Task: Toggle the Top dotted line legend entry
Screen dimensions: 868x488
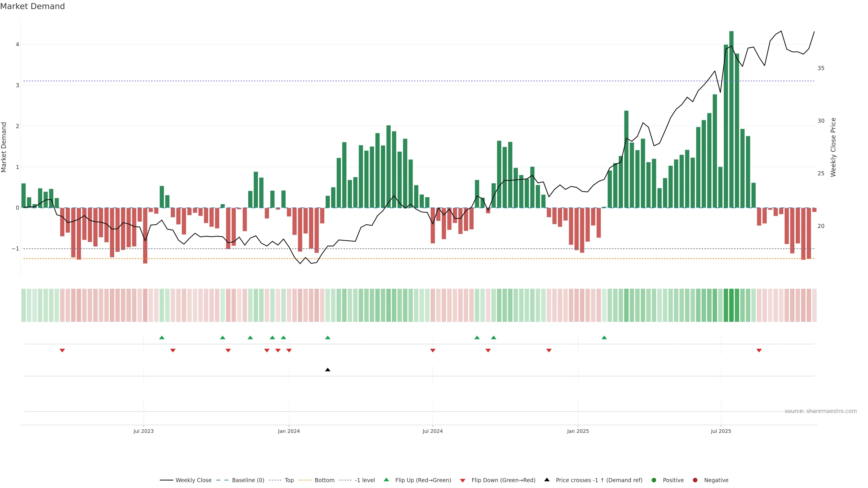Action: click(x=289, y=480)
